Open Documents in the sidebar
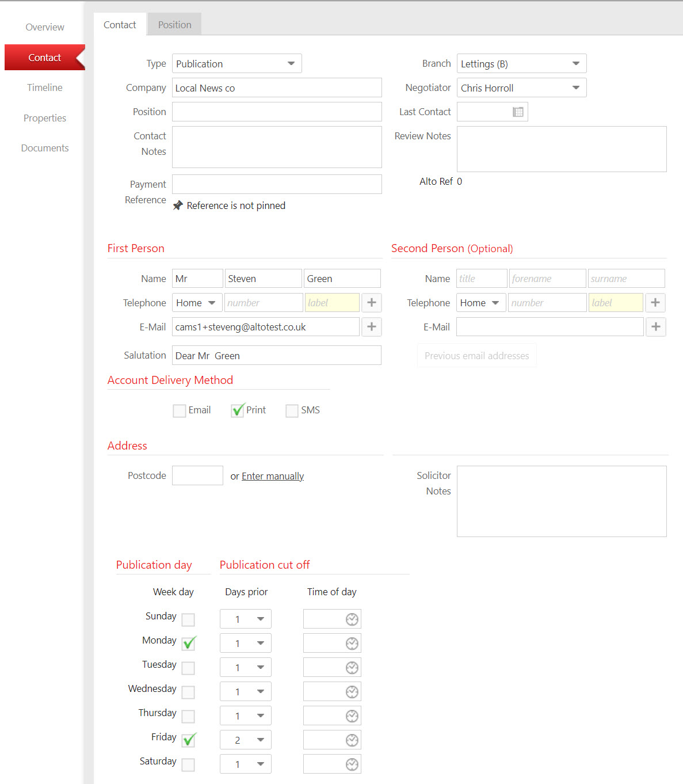 pos(45,148)
